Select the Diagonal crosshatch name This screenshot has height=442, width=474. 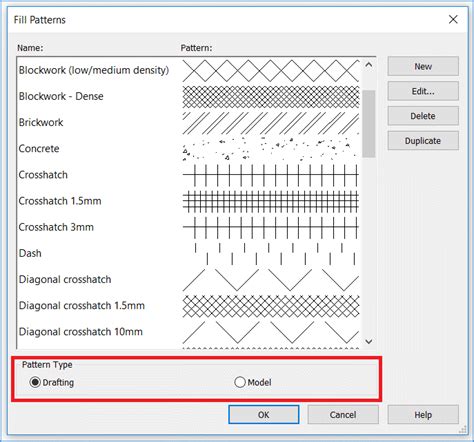pyautogui.click(x=65, y=279)
